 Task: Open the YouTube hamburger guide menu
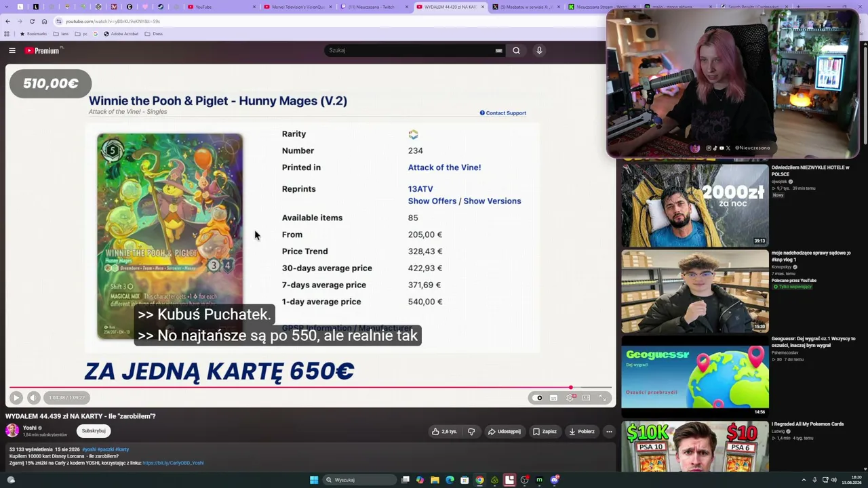12,50
